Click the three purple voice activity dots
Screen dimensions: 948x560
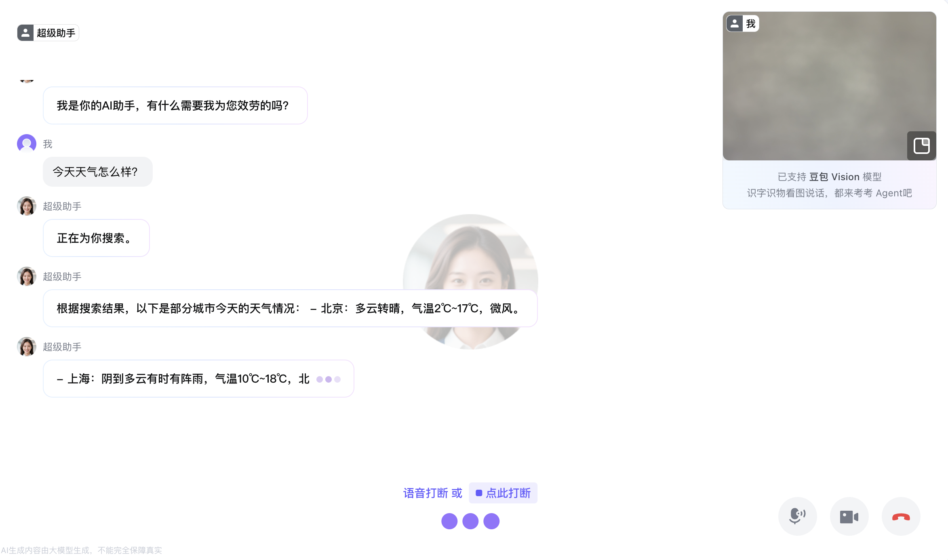[x=470, y=521]
